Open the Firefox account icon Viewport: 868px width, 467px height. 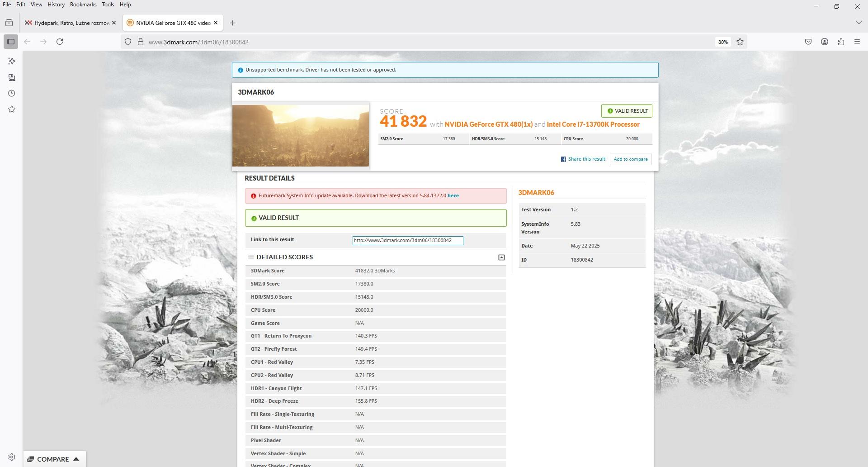click(x=825, y=42)
